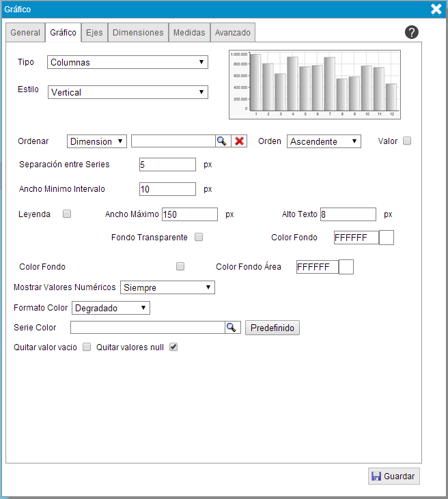Toggle the Leyenda checkbox
Screen dimensions: 448x499
(x=67, y=214)
